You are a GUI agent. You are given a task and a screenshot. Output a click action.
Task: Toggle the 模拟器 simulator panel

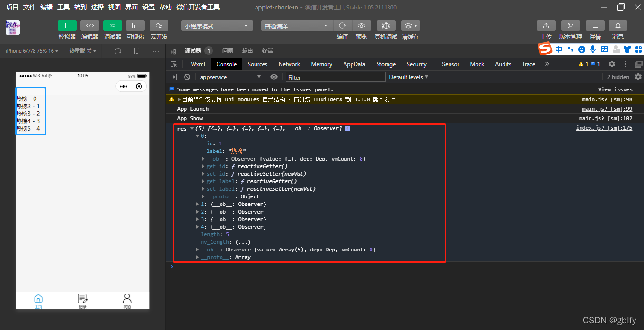[x=67, y=26]
